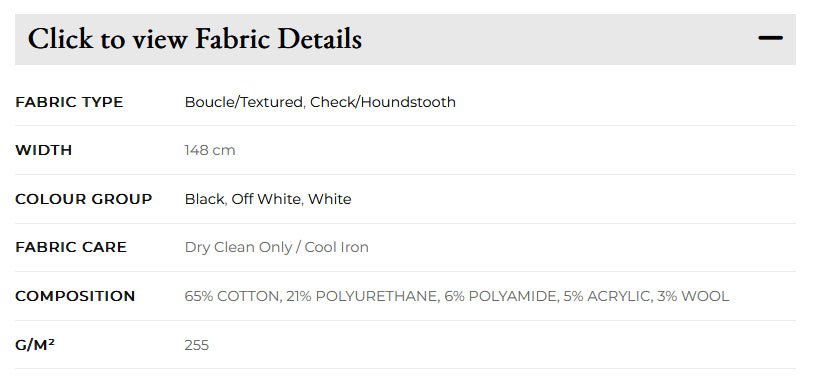Open the Check/Houndstooth fabric type link
Viewport: 813px width, 389px height.
(x=383, y=102)
